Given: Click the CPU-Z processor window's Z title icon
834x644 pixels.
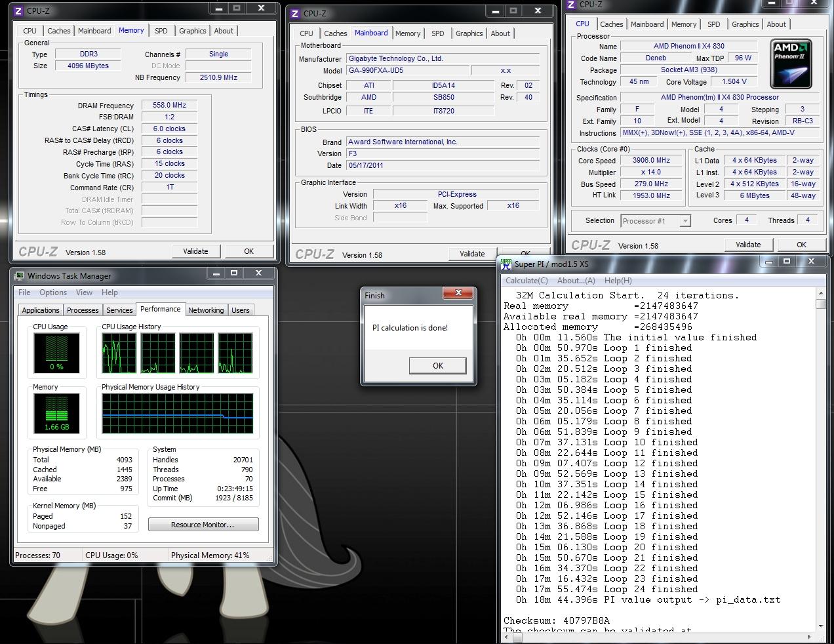Looking at the screenshot, I should tap(570, 5).
